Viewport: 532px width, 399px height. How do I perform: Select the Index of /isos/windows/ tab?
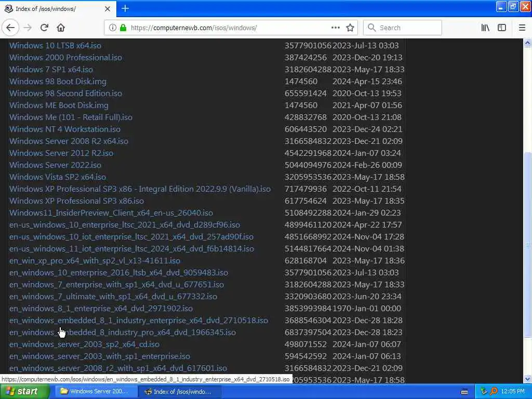pos(58,9)
